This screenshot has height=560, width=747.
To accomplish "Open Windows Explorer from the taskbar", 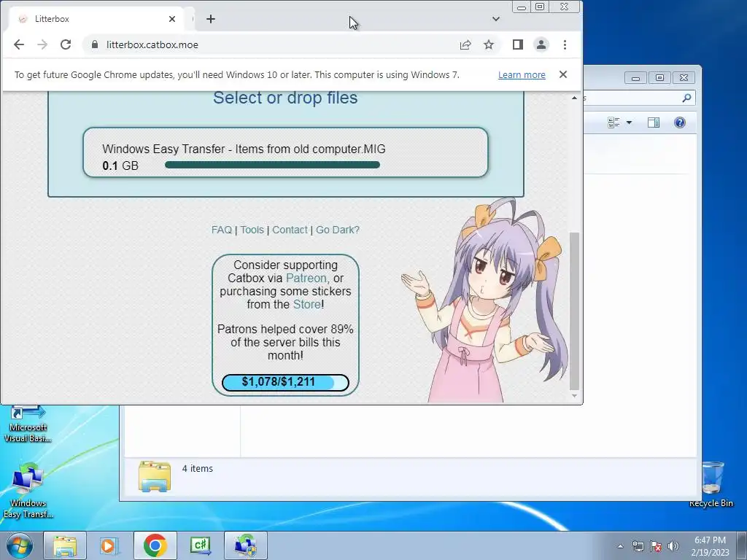I will point(65,545).
